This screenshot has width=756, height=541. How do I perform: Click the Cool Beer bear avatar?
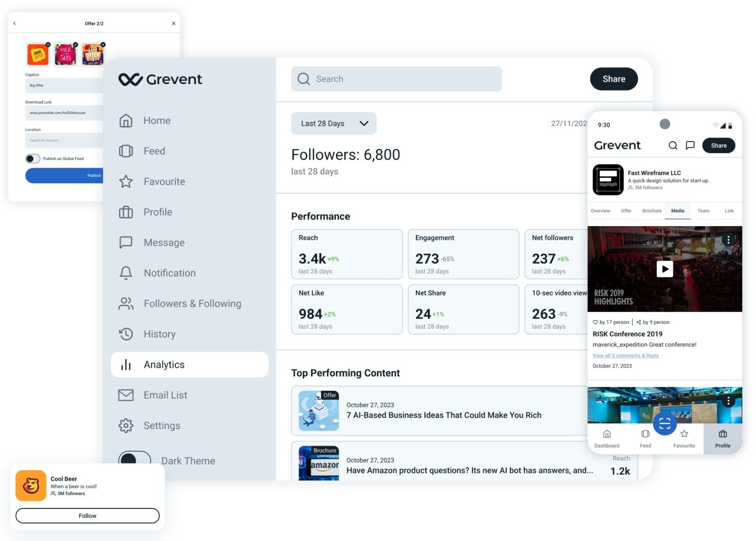pos(31,486)
